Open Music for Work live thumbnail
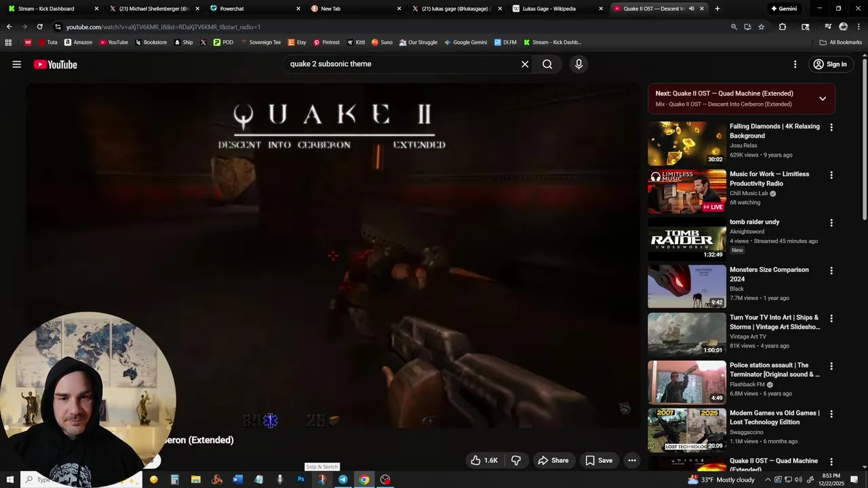 [x=686, y=192]
